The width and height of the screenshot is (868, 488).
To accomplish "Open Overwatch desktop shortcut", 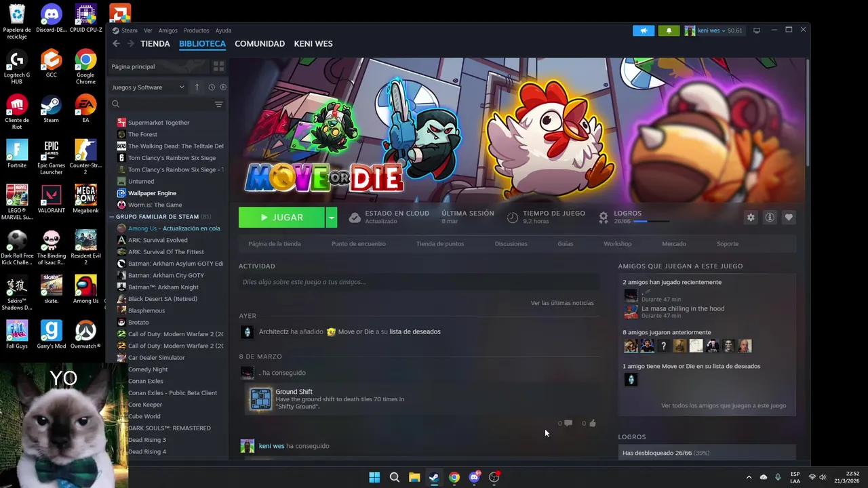I will pyautogui.click(x=85, y=335).
